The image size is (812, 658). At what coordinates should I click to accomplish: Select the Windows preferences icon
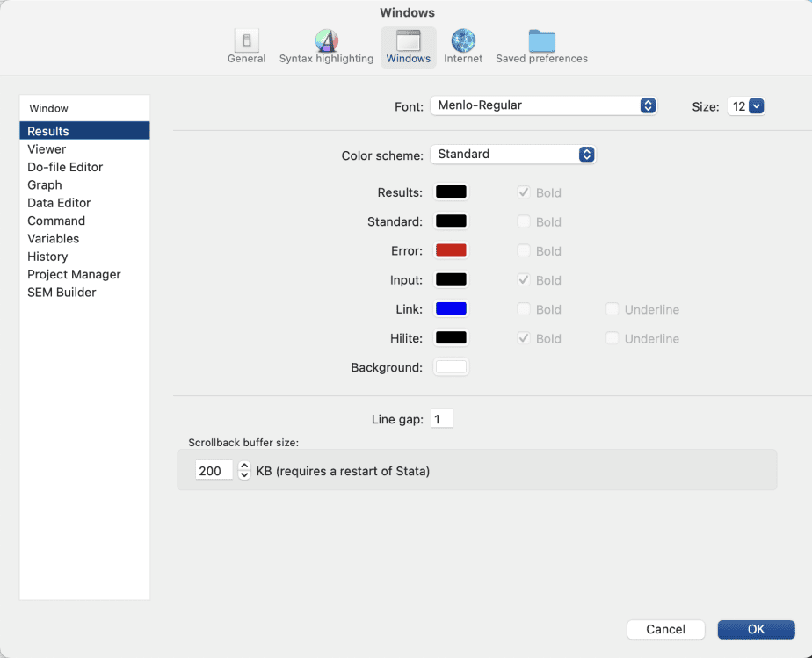(408, 47)
